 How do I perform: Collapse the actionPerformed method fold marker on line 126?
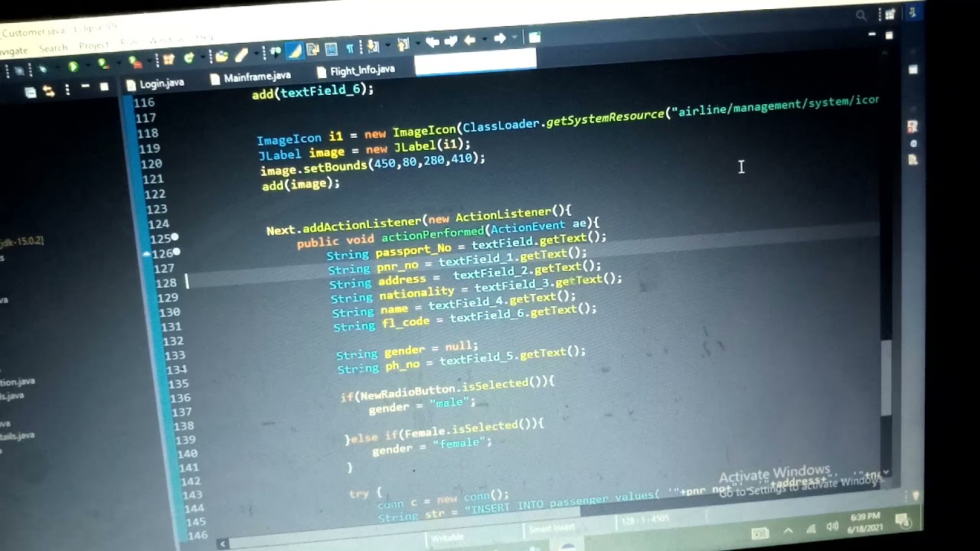coord(176,252)
